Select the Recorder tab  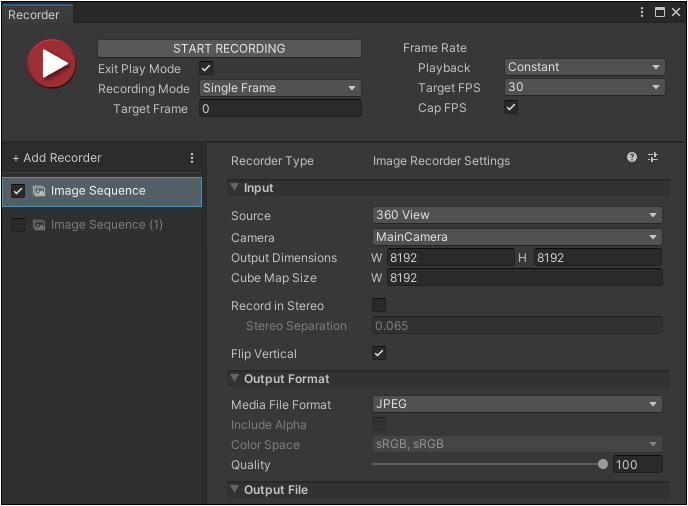34,15
